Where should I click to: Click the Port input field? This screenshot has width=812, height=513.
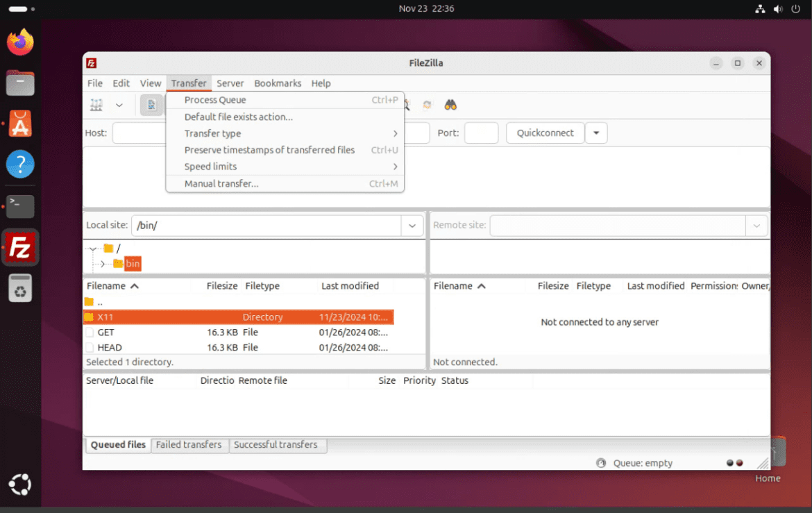pos(481,133)
